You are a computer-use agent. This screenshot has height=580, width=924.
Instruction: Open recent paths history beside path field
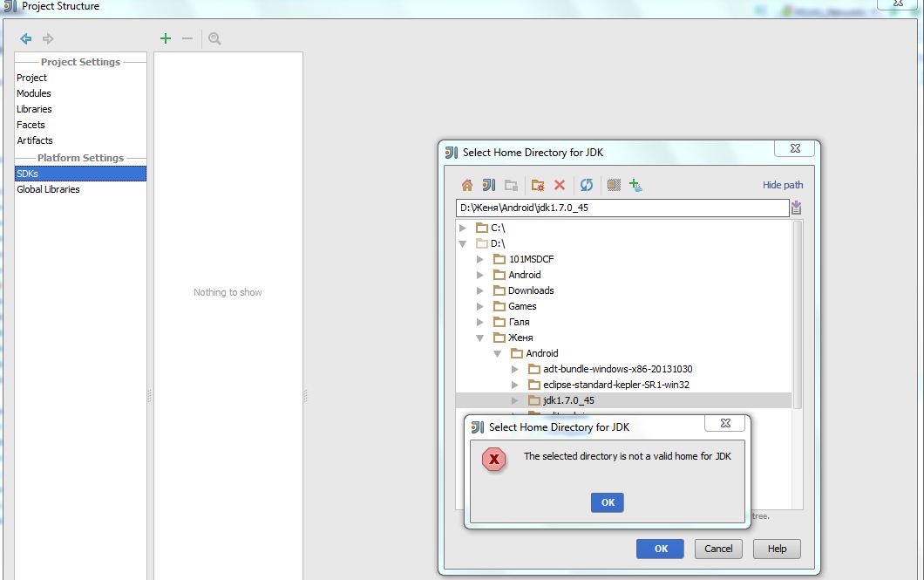pos(796,208)
